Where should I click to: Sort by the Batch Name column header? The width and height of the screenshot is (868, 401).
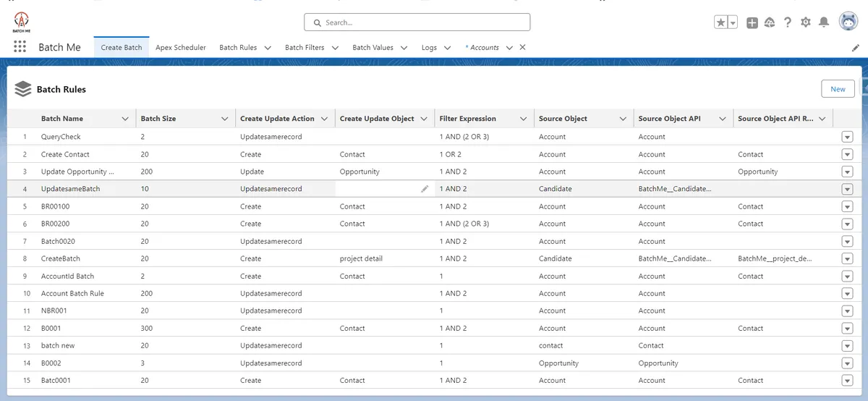coord(62,119)
